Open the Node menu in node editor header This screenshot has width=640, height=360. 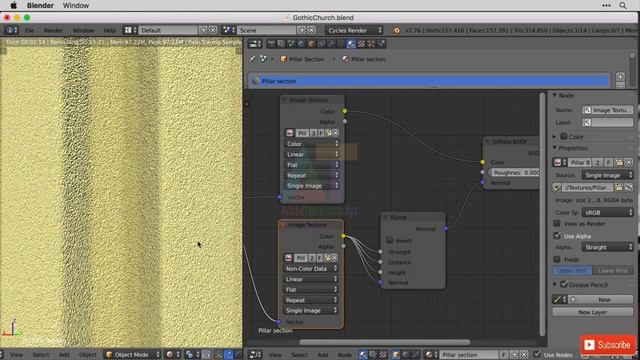point(344,355)
